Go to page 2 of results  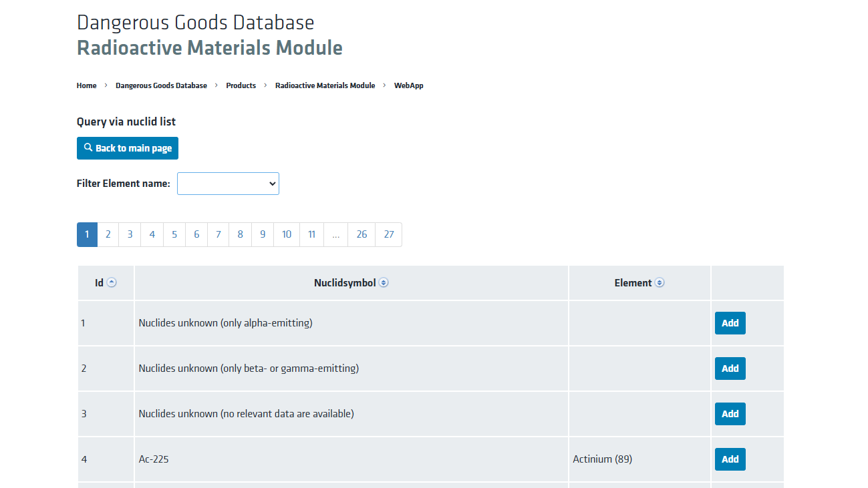pos(108,234)
